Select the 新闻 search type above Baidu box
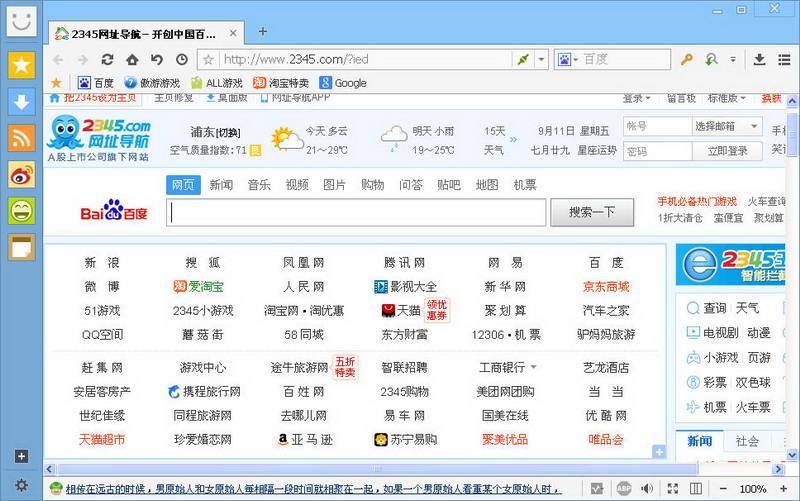Image resolution: width=800 pixels, height=501 pixels. pos(221,185)
